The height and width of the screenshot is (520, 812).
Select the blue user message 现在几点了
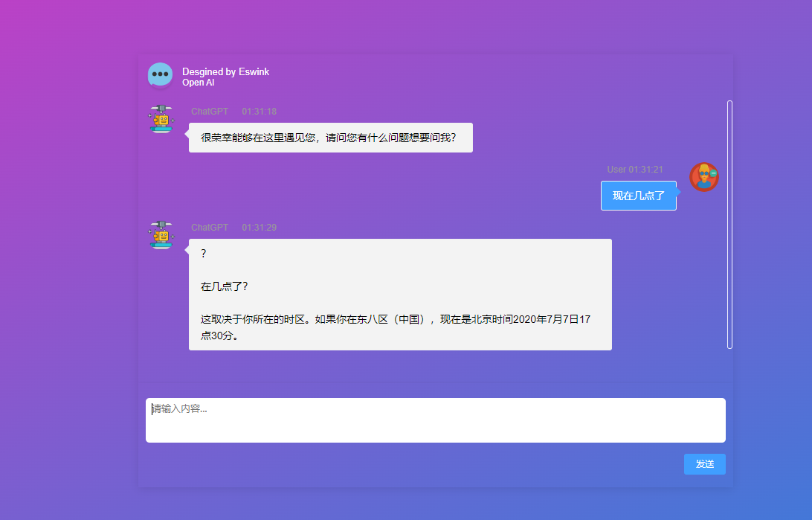[638, 196]
